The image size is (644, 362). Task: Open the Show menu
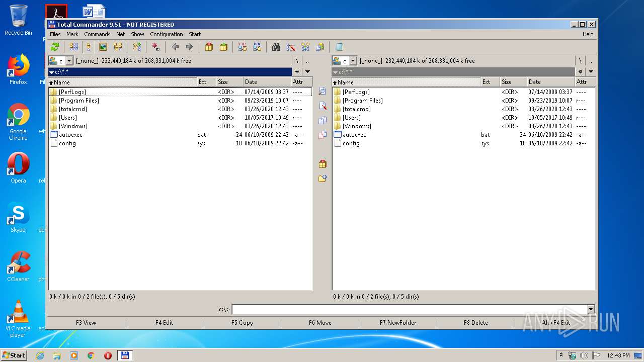click(137, 34)
